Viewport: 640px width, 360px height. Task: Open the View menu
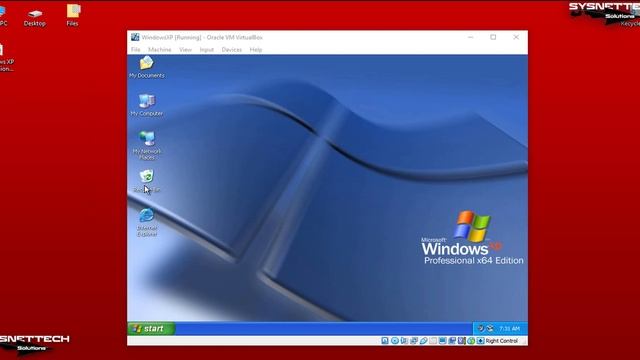click(x=185, y=50)
